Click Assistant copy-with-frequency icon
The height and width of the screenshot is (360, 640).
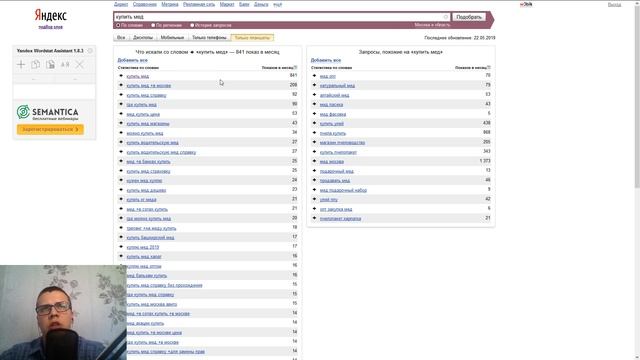50,64
